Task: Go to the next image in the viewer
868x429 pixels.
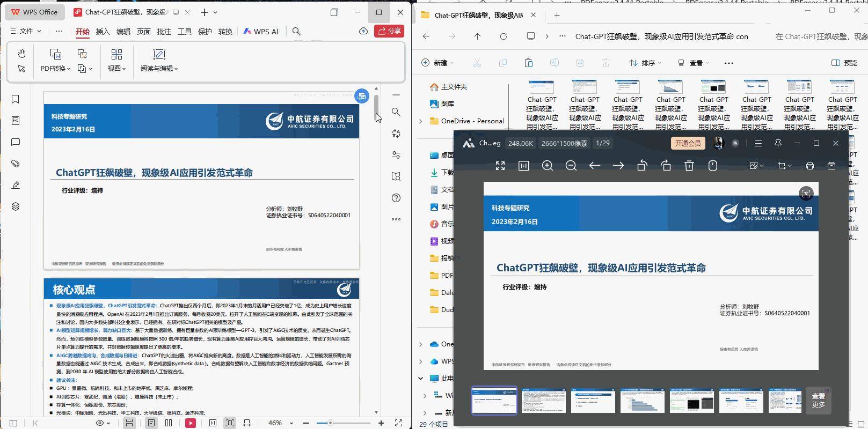Action: [x=618, y=166]
